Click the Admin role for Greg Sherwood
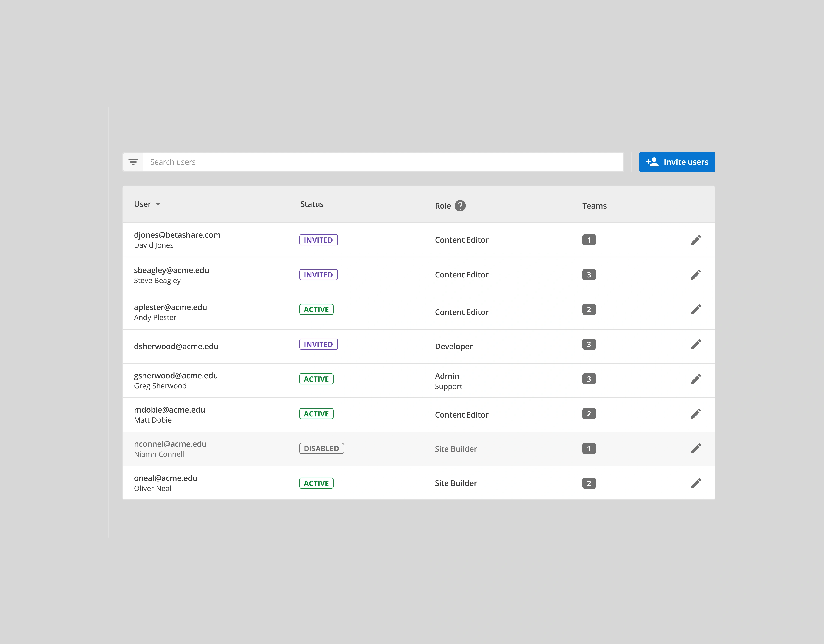The image size is (824, 644). (447, 376)
